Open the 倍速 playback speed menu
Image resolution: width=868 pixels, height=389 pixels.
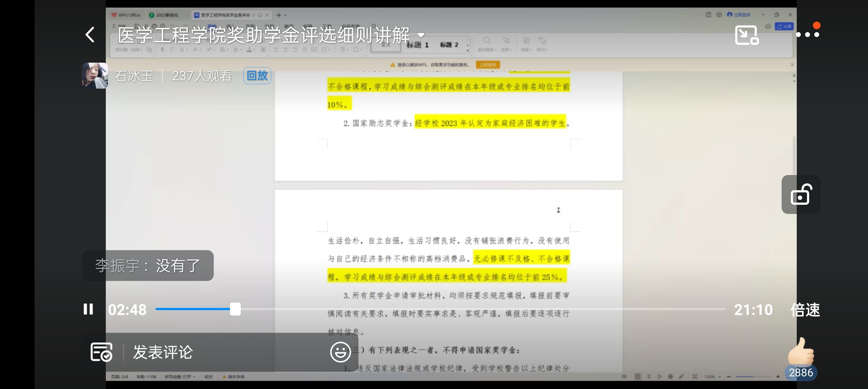(x=805, y=310)
